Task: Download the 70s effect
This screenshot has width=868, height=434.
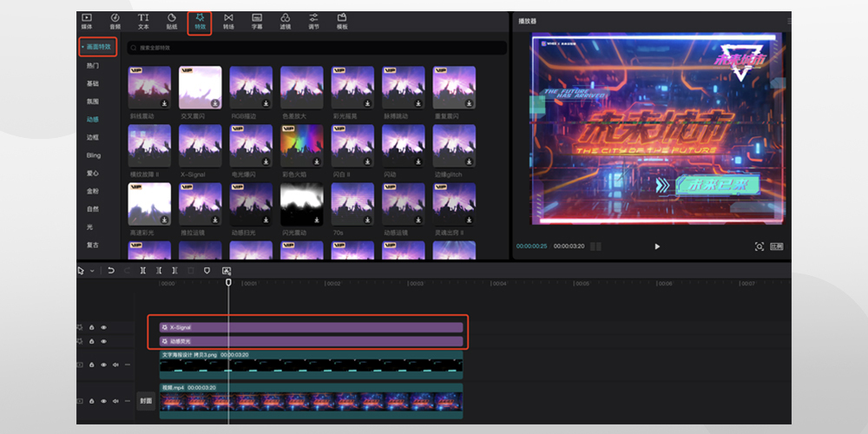Action: pos(367,220)
